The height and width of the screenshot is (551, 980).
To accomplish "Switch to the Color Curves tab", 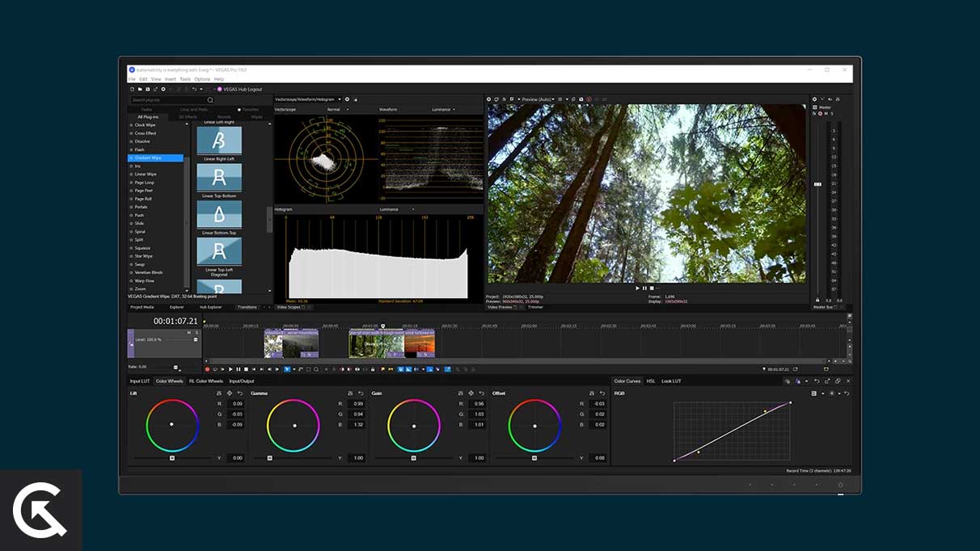I will [x=627, y=381].
